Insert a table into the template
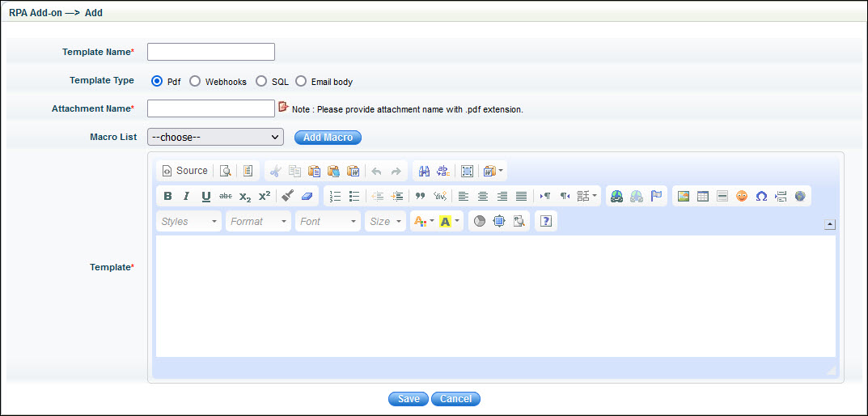 [x=703, y=196]
